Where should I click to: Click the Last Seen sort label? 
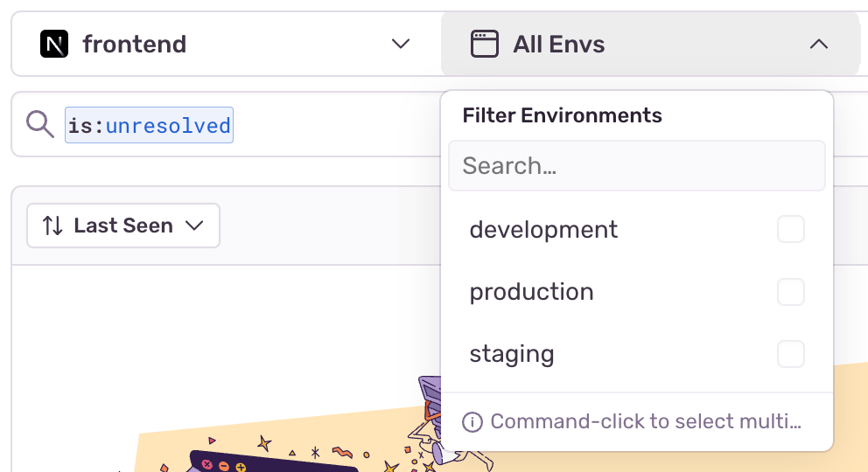click(123, 226)
